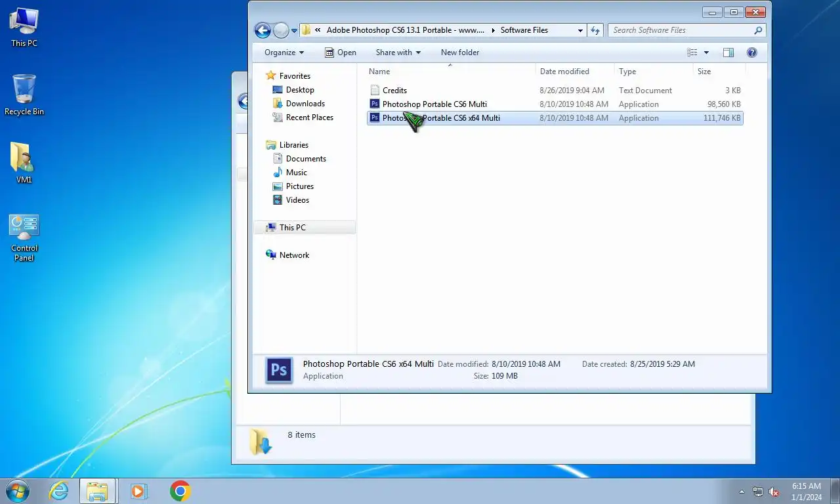Click the Software Files breadcrumb segment

524,30
